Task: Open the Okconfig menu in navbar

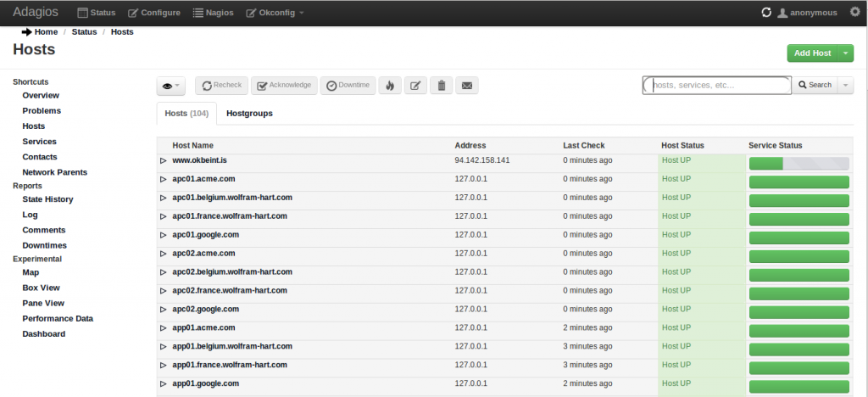Action: [x=275, y=13]
